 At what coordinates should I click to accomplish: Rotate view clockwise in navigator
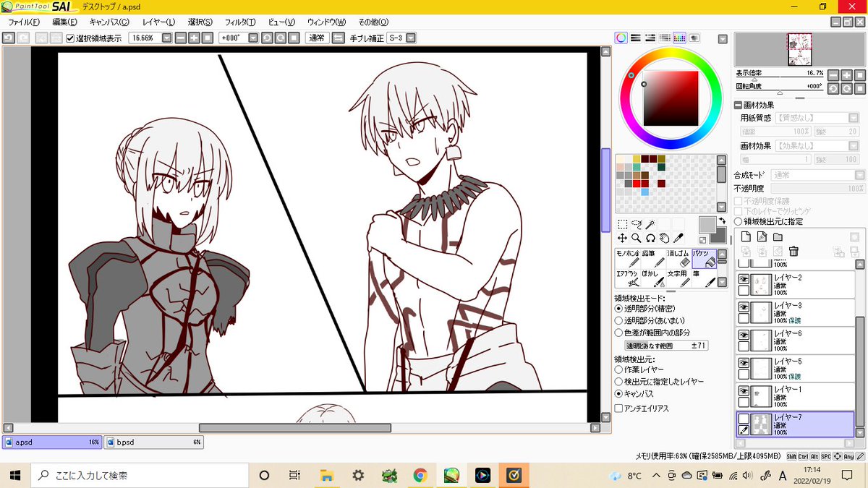pos(846,87)
